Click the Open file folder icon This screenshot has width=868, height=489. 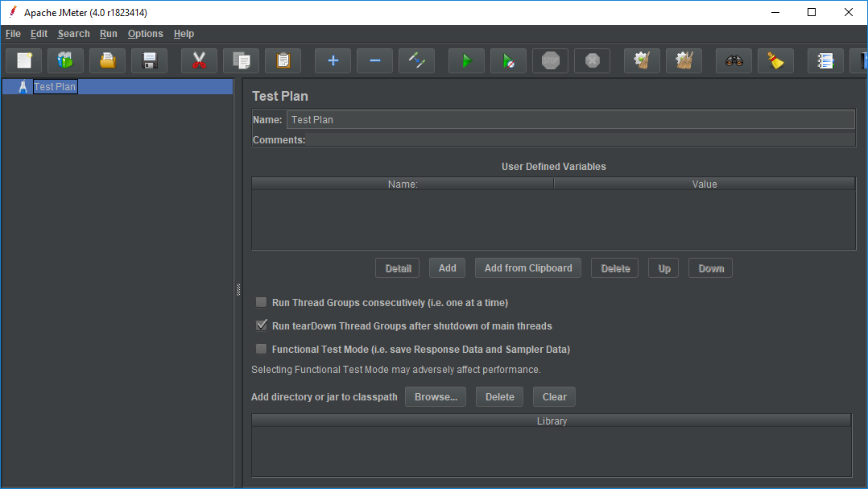(x=108, y=60)
